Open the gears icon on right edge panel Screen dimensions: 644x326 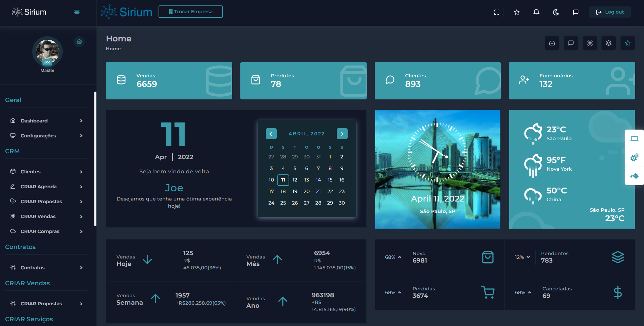(x=634, y=157)
